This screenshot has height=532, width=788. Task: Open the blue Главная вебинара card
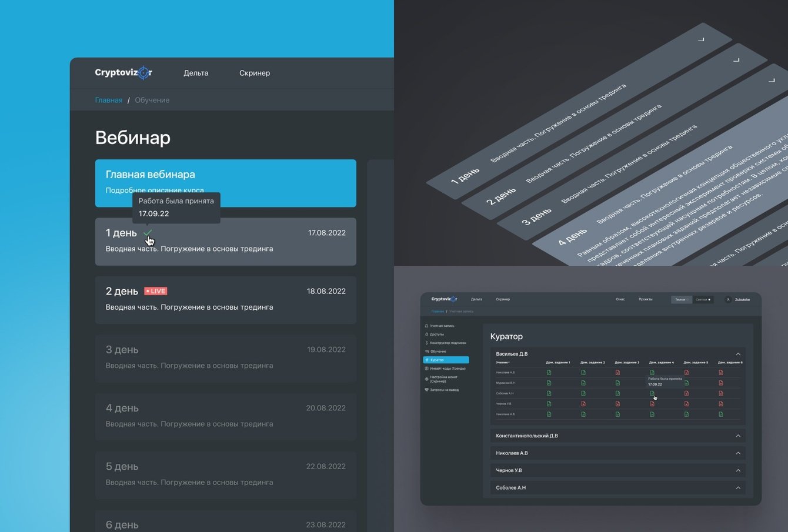pyautogui.click(x=226, y=183)
